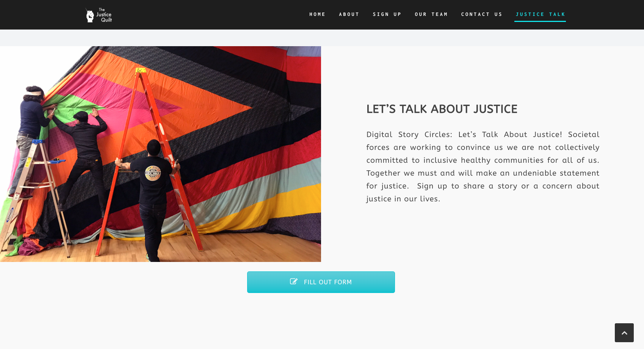Click the Let's Talk About Justice heading
Screen dimensions: 644x349
point(442,109)
